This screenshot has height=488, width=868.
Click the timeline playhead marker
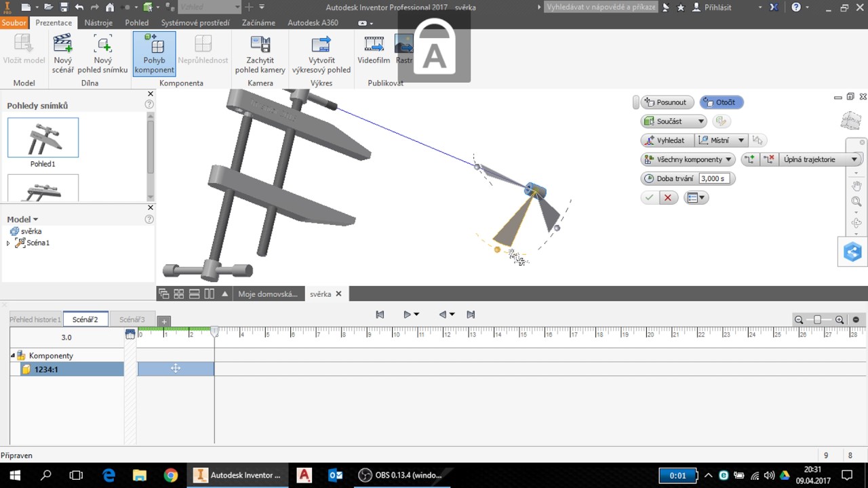(214, 331)
